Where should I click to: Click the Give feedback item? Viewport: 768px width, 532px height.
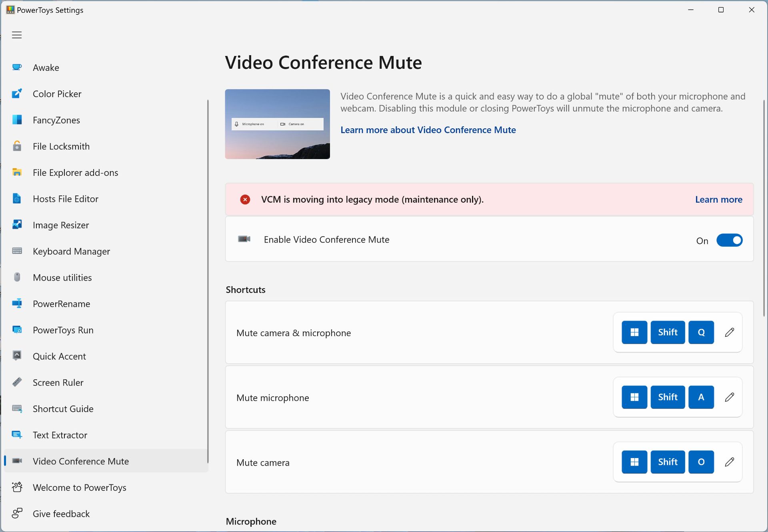click(61, 514)
